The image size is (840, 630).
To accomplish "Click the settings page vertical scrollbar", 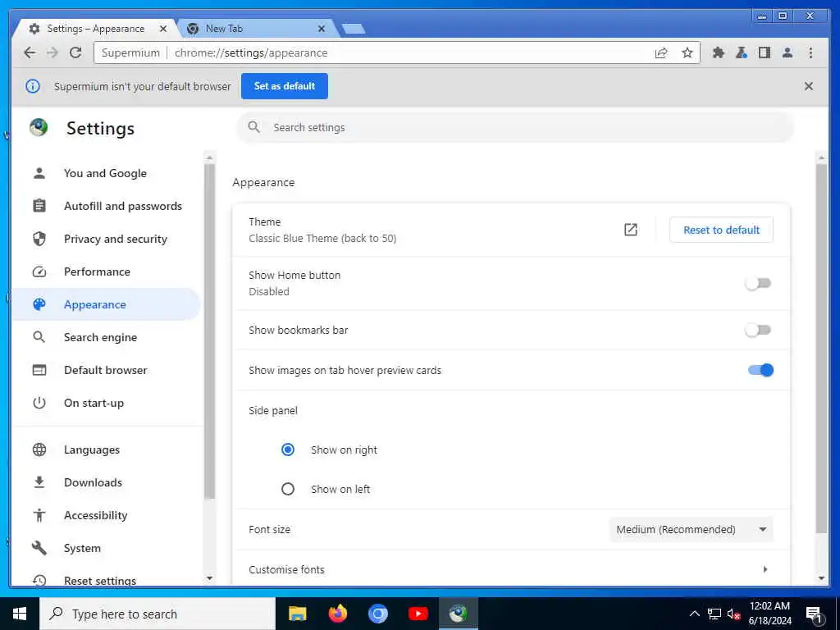I will [821, 348].
